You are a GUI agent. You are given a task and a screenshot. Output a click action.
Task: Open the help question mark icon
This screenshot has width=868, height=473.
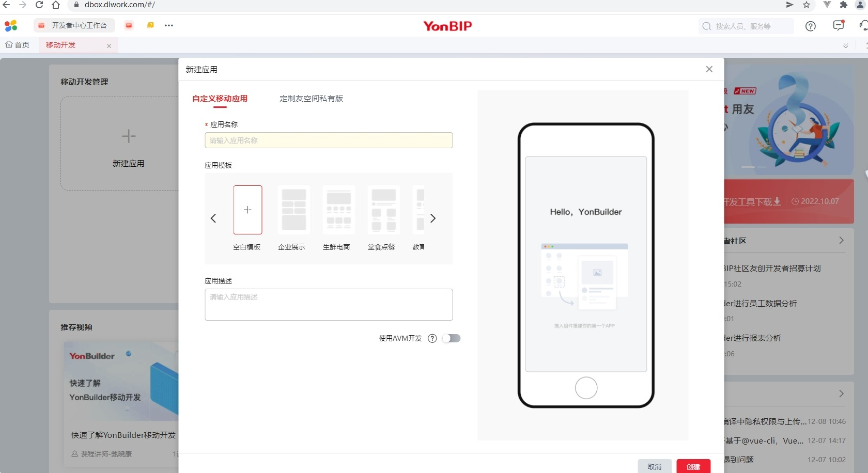pyautogui.click(x=810, y=26)
